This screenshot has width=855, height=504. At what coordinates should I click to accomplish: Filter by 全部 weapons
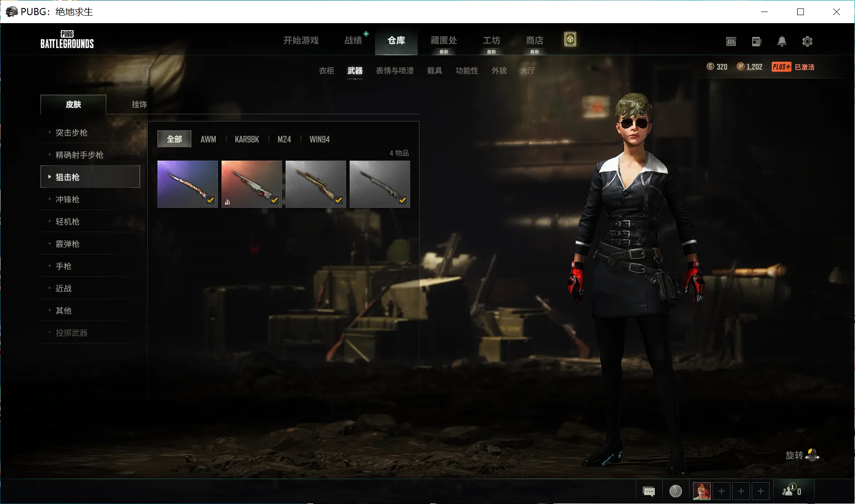click(174, 139)
